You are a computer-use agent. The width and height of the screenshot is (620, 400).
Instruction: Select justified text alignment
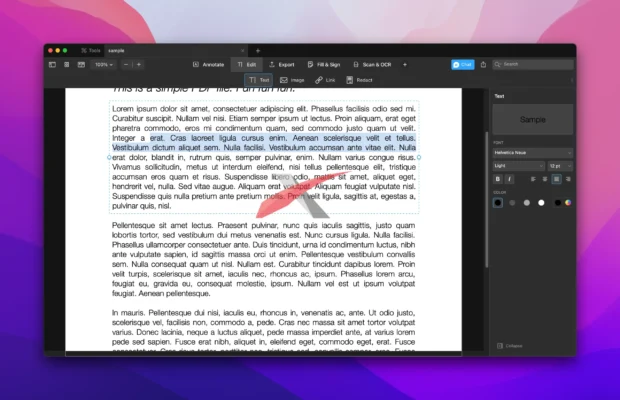coord(556,179)
